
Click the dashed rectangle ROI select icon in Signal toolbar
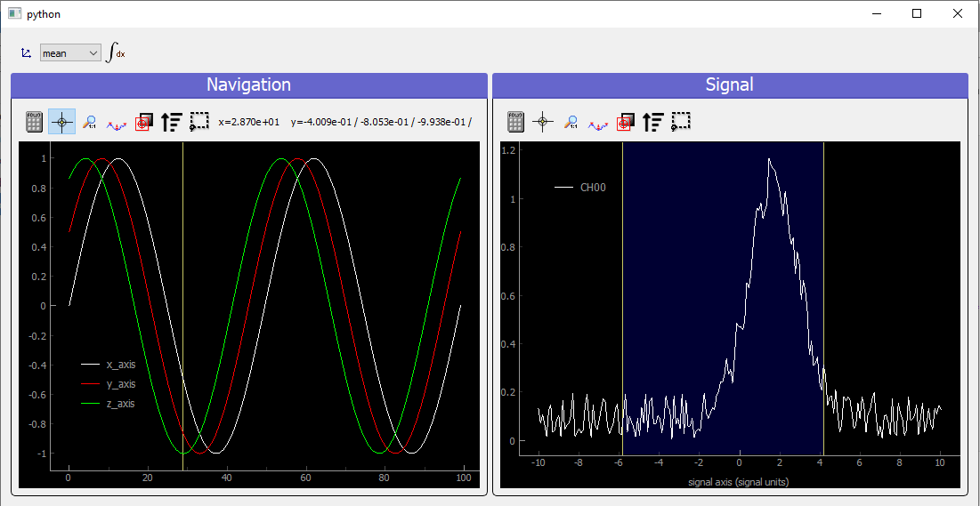coord(681,121)
